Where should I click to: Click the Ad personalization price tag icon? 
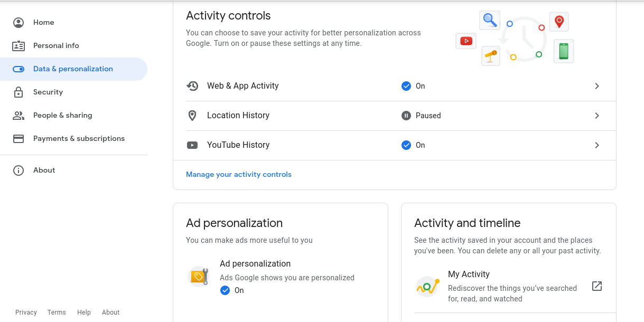[199, 276]
